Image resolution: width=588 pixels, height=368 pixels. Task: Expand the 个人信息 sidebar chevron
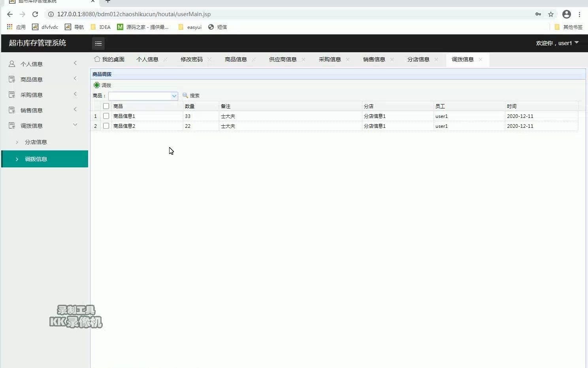click(75, 63)
